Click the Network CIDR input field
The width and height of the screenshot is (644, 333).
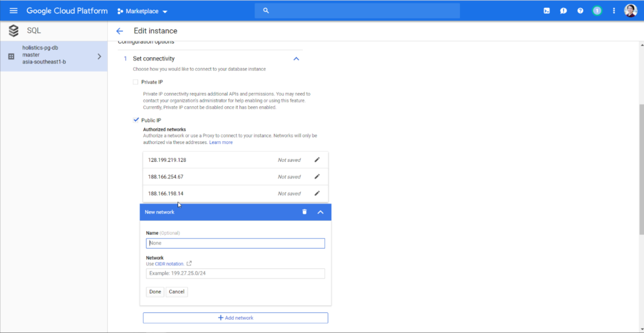click(235, 274)
